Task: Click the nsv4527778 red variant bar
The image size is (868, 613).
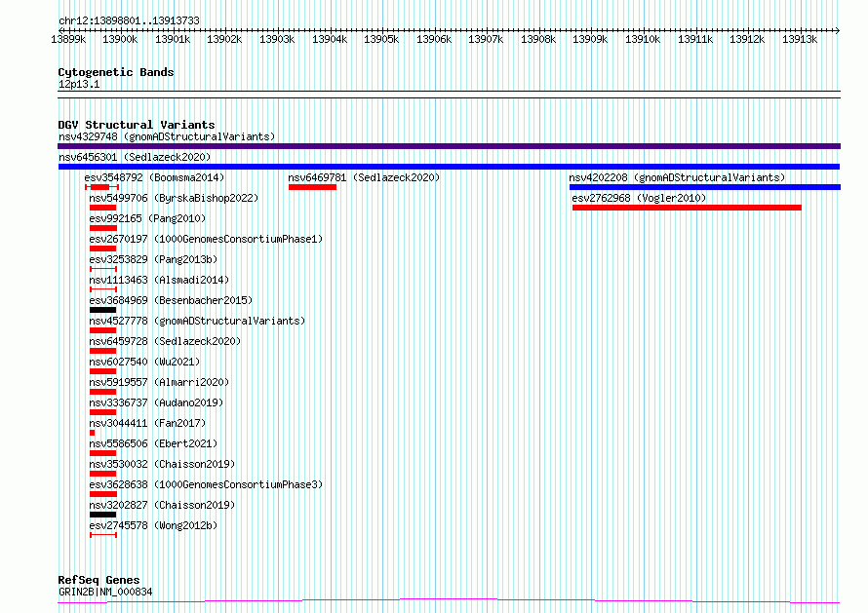Action: [102, 330]
